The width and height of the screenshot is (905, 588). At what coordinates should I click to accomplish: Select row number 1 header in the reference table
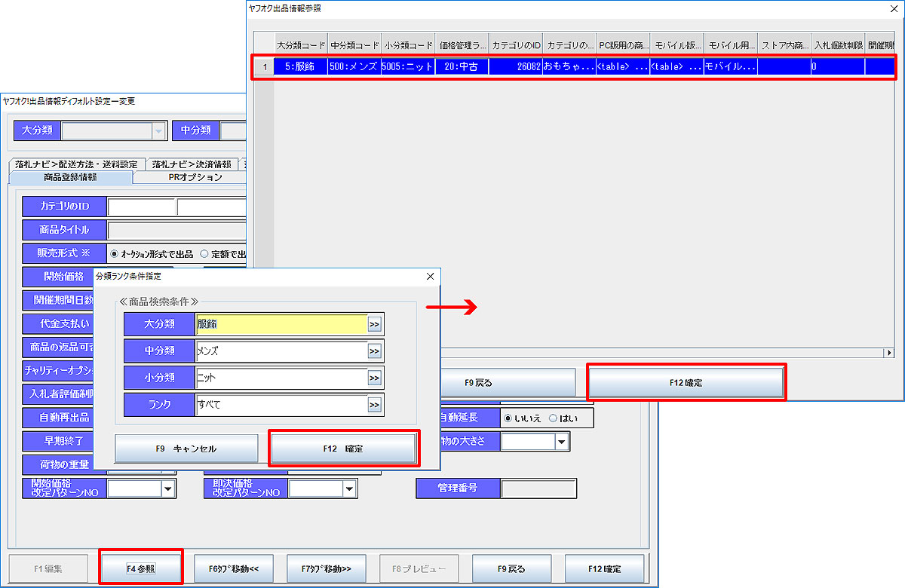point(263,66)
